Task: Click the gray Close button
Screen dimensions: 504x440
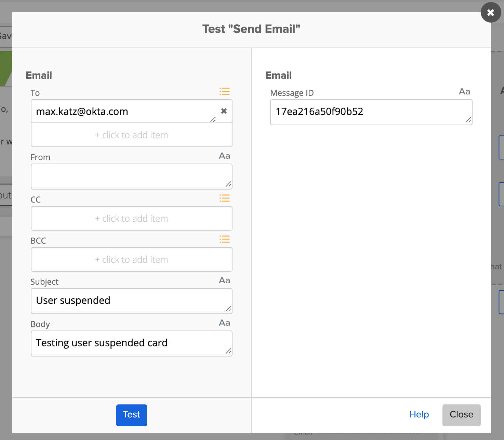Action: tap(461, 415)
